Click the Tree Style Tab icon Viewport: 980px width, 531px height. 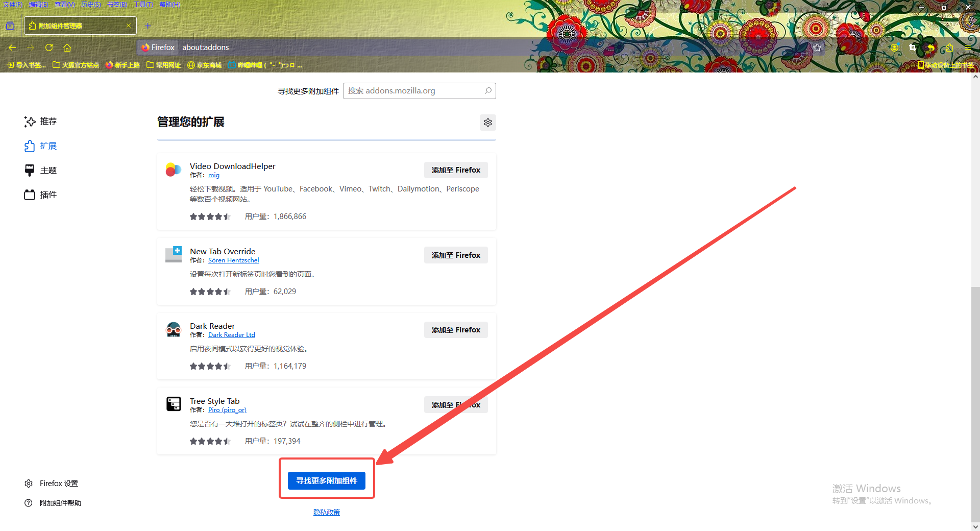174,404
